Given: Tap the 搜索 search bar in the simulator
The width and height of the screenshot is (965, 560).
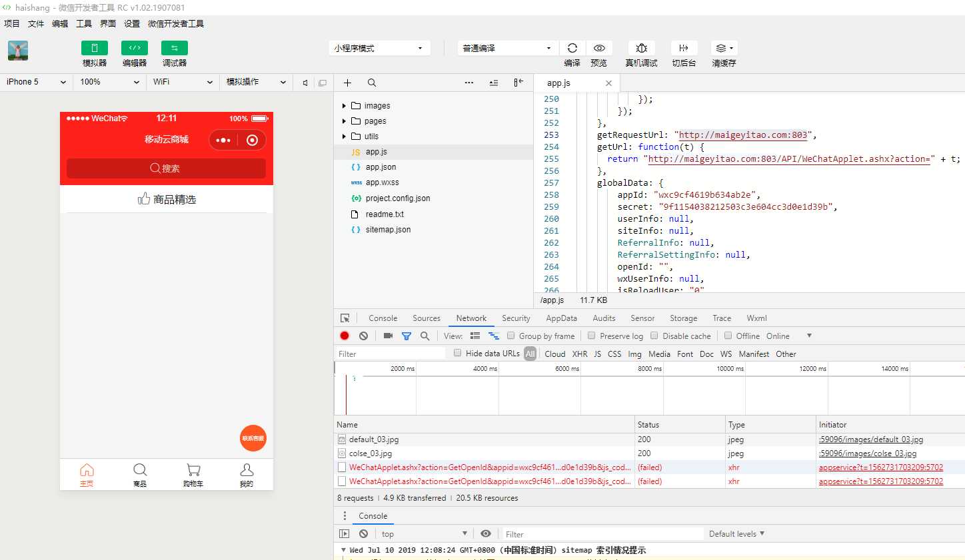Looking at the screenshot, I should 166,168.
